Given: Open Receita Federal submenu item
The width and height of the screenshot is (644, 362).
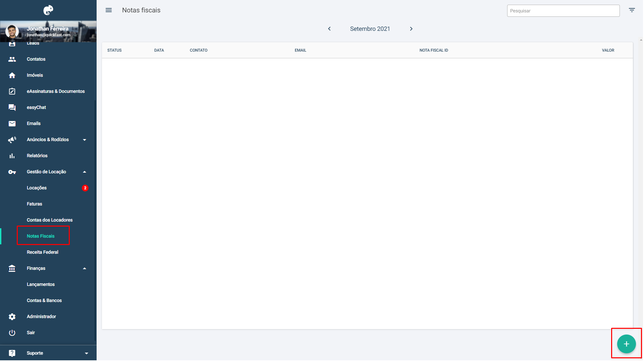Looking at the screenshot, I should click(43, 252).
